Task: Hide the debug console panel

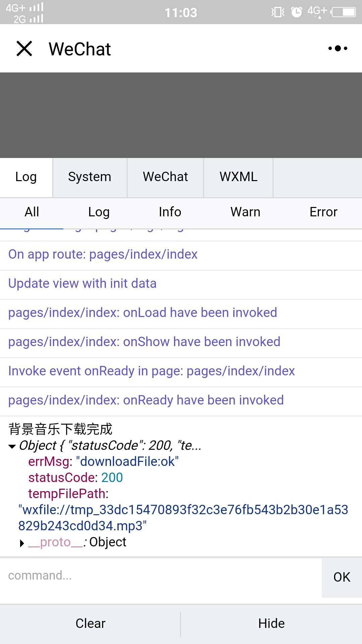Action: [x=271, y=624]
